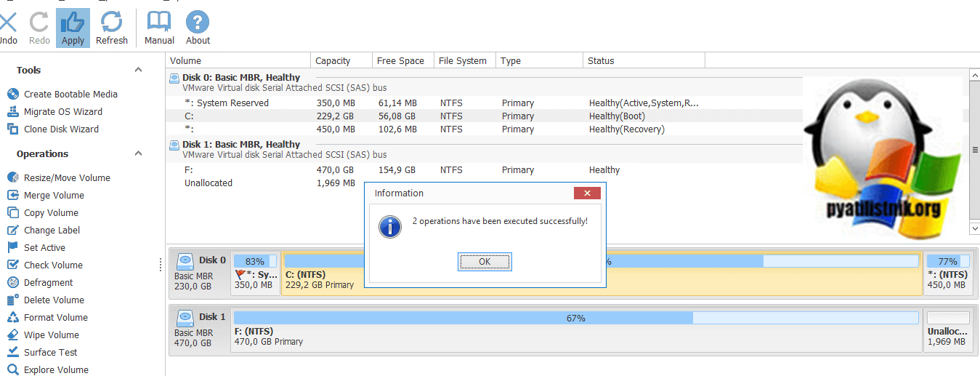Collapse the Tools section chevron
The width and height of the screenshot is (980, 376).
(138, 70)
